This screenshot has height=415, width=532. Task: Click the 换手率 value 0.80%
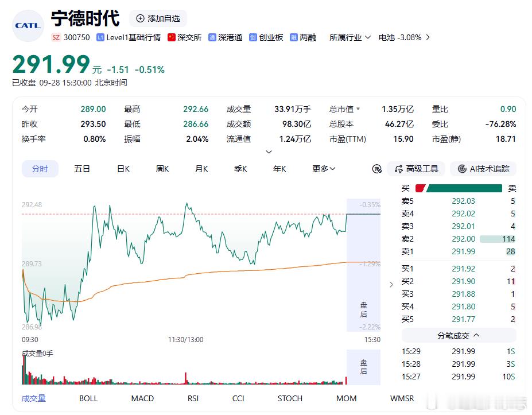[x=95, y=139]
